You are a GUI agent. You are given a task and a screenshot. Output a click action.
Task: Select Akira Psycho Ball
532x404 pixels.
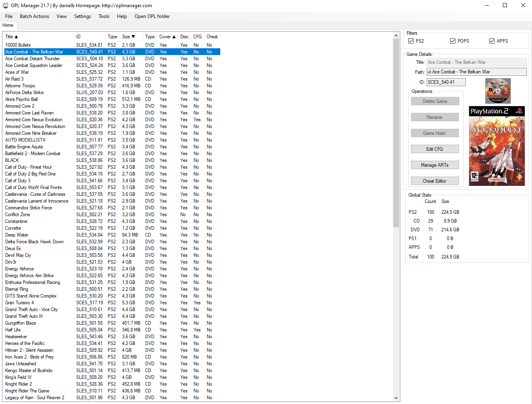[112, 99]
